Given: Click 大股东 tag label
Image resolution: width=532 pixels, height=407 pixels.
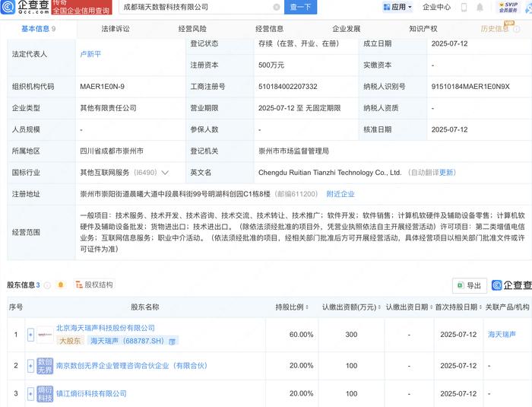Looking at the screenshot, I should pos(70,341).
